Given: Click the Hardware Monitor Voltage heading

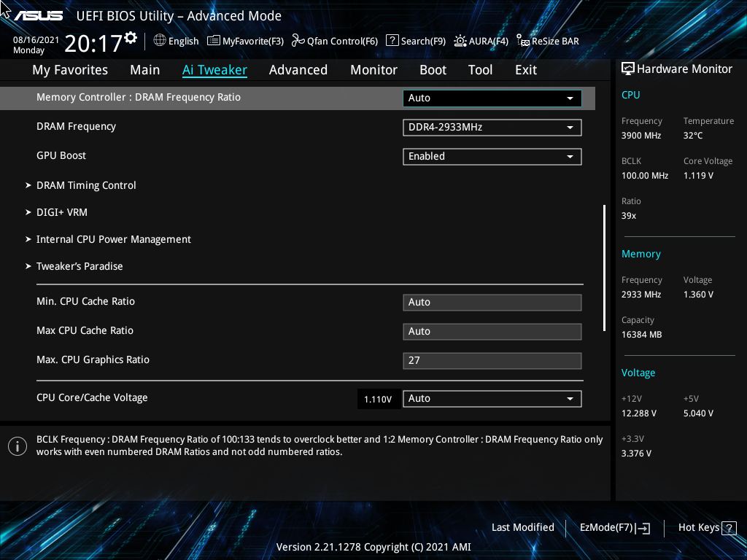Looking at the screenshot, I should point(638,373).
